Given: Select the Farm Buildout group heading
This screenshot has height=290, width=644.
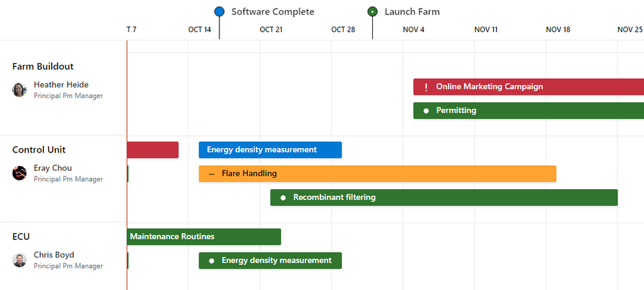Looking at the screenshot, I should [x=43, y=66].
